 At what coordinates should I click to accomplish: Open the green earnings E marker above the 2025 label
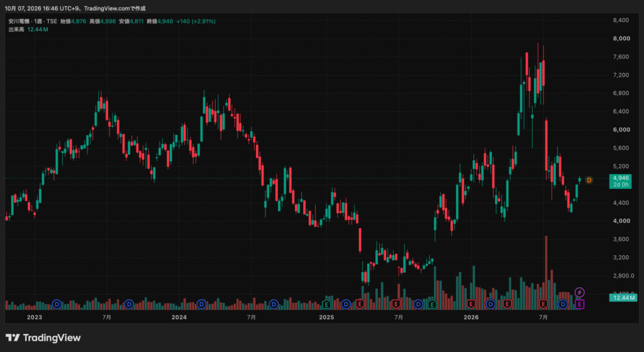coord(326,304)
